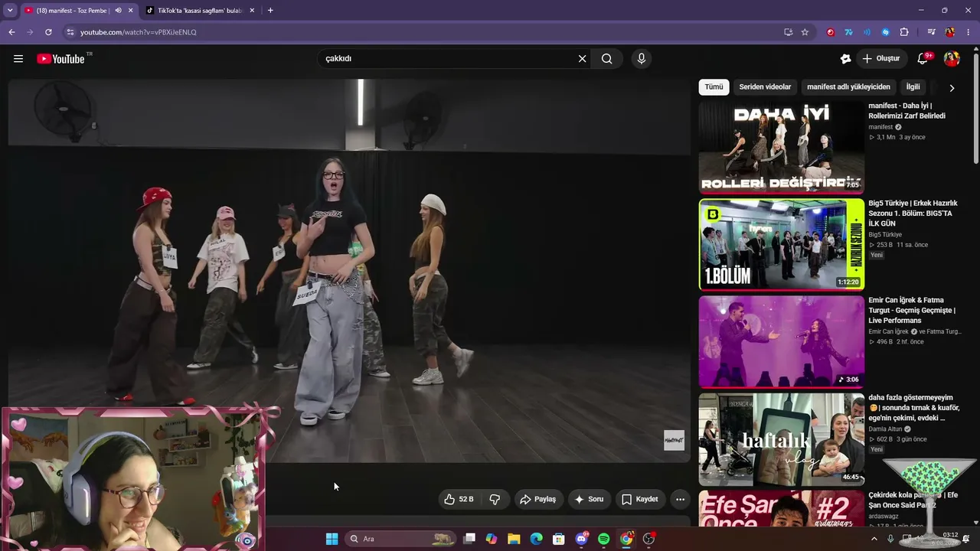980x551 pixels.
Task: Open the more actions three-dot menu
Action: (x=680, y=499)
